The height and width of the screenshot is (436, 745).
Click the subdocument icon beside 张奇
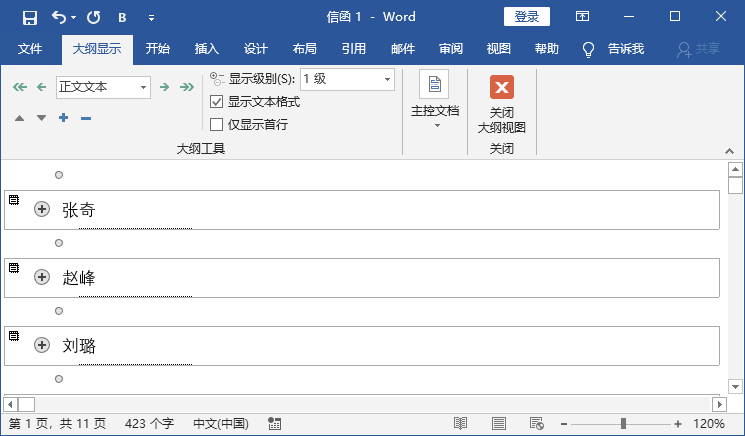pos(14,200)
